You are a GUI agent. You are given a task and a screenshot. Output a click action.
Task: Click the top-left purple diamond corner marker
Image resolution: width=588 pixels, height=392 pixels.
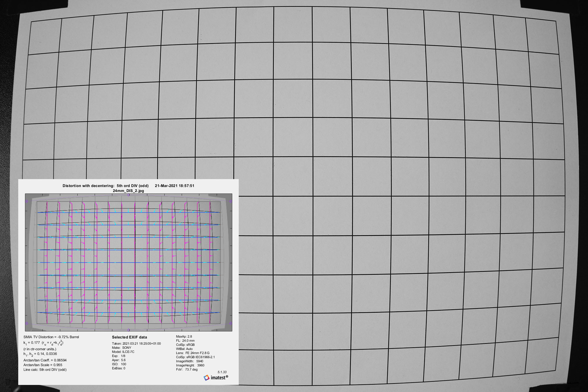coord(27,201)
